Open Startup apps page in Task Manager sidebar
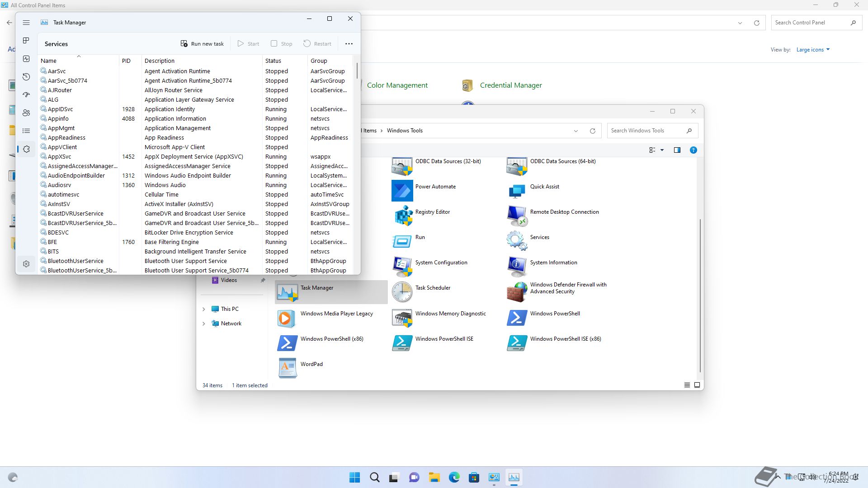 (x=26, y=95)
